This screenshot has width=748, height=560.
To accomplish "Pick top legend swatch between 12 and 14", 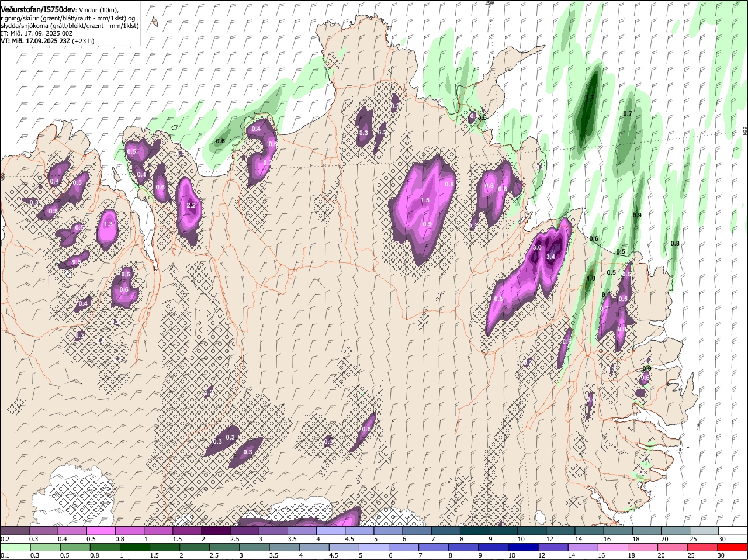I will coord(561,530).
